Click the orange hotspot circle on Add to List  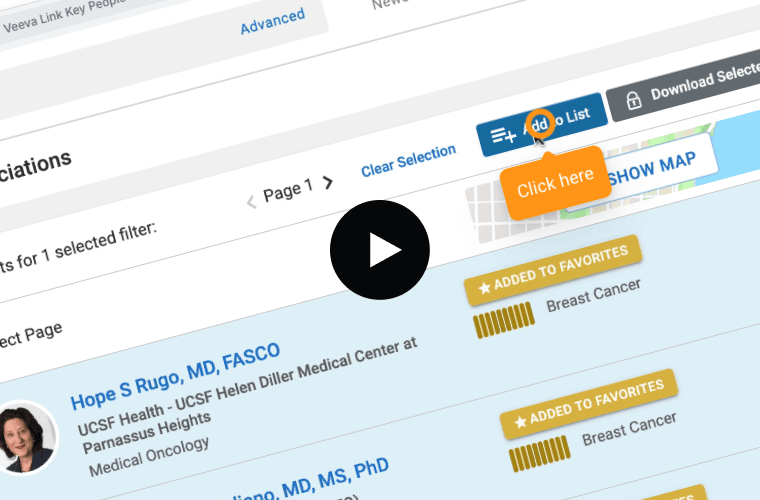point(539,123)
